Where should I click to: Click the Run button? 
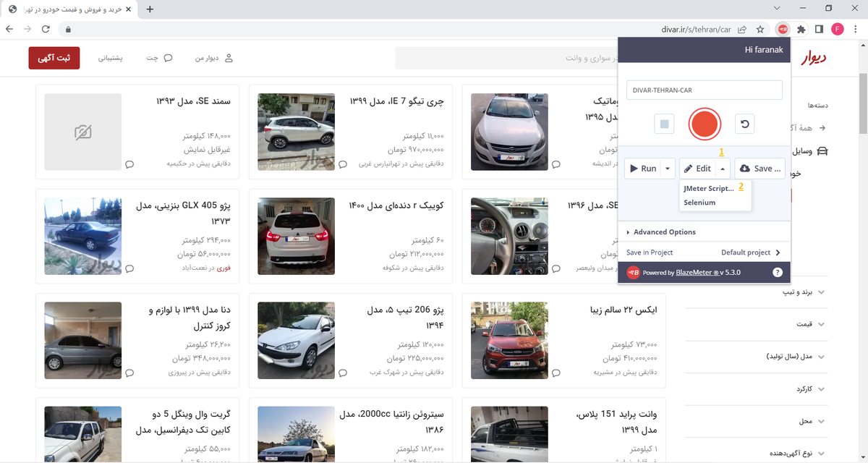tap(643, 169)
